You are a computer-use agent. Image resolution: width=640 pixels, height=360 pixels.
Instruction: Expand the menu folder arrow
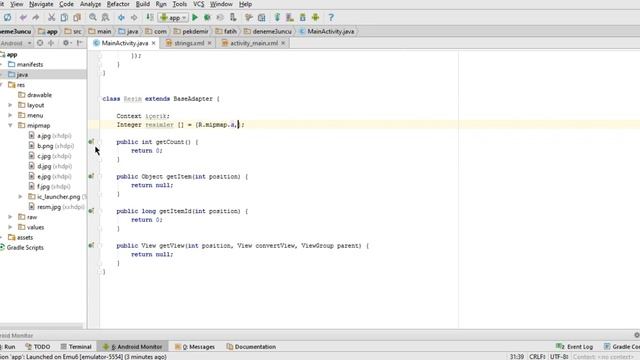tap(10, 115)
